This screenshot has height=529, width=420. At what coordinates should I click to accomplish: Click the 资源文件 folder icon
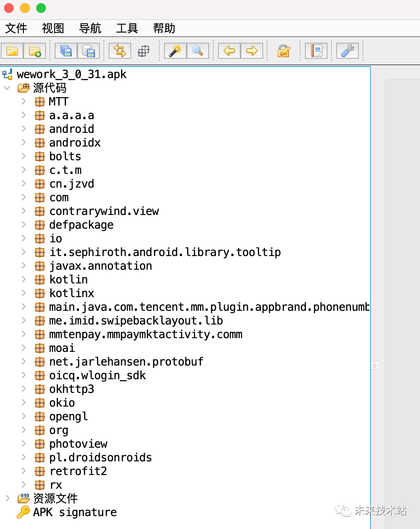24,498
